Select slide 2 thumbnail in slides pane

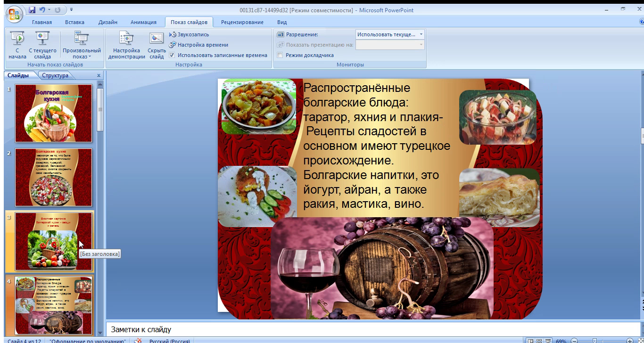pos(53,177)
